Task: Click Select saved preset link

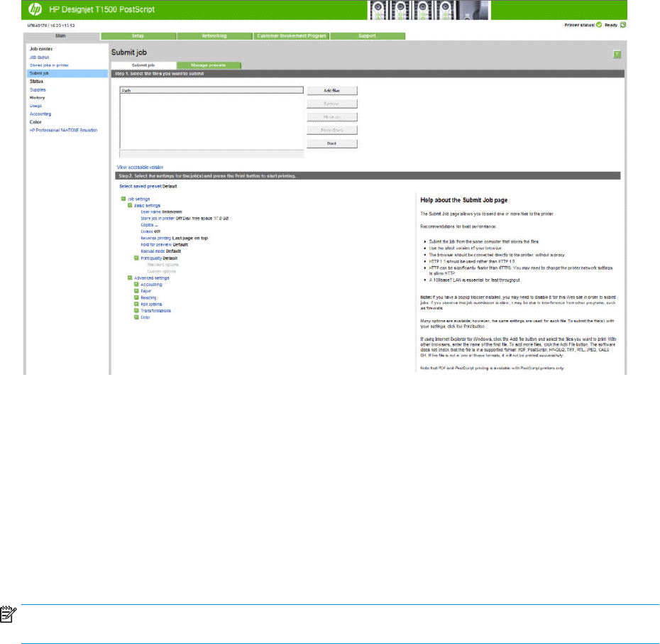Action: click(141, 186)
